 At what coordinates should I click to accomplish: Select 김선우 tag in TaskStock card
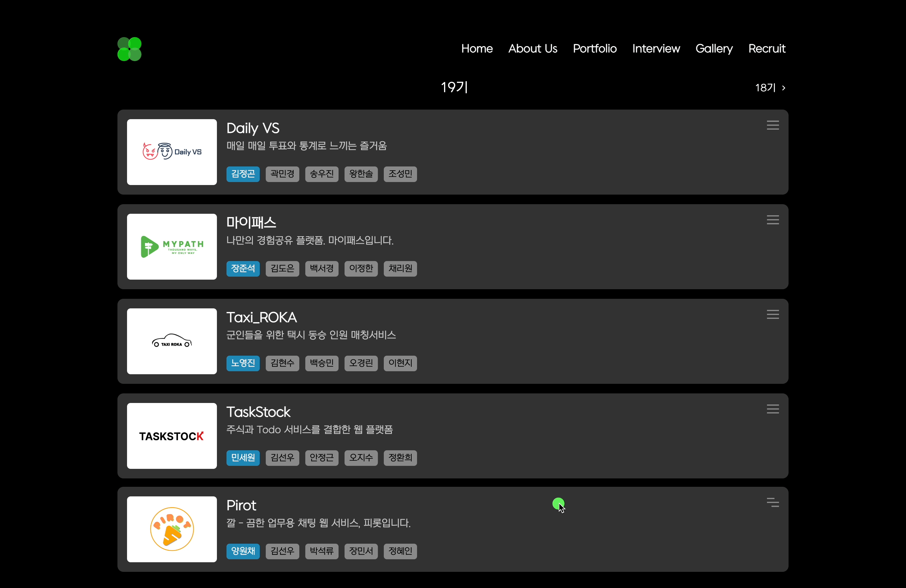(x=283, y=458)
